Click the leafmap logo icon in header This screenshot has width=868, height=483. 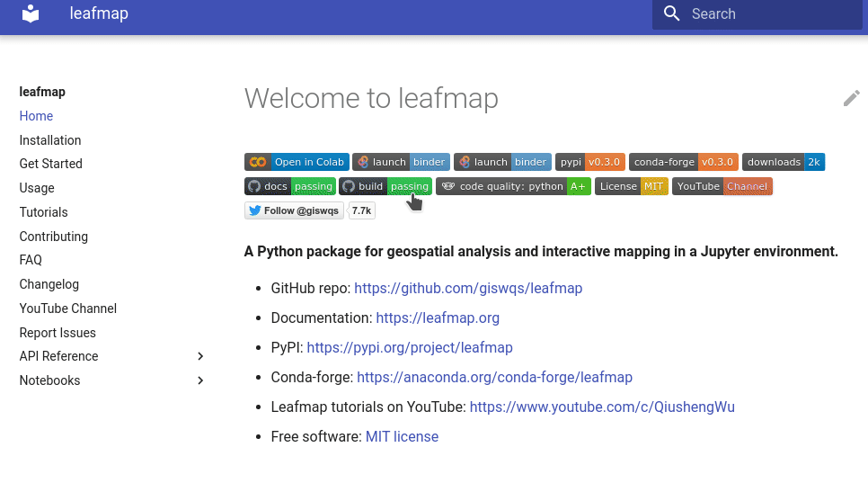click(31, 13)
